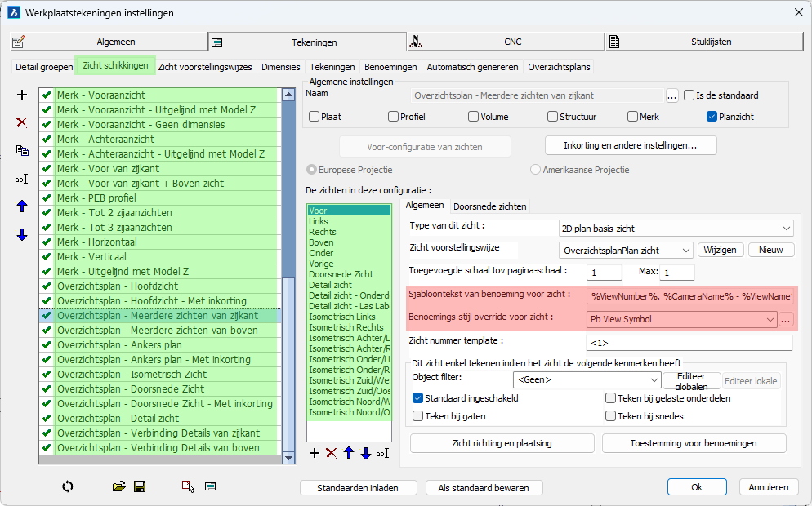Click the rename icon in the left column
Viewport: 812px width, 506px height.
22,179
